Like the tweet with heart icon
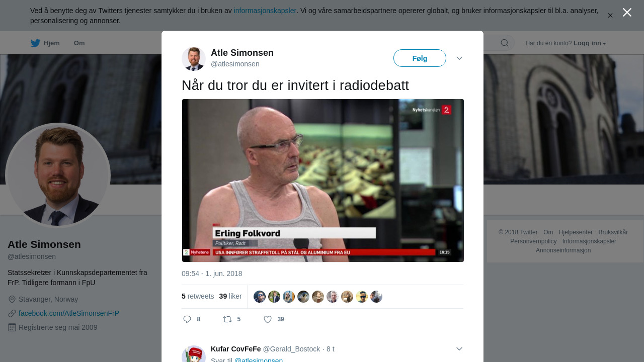The image size is (644, 362). [x=268, y=319]
